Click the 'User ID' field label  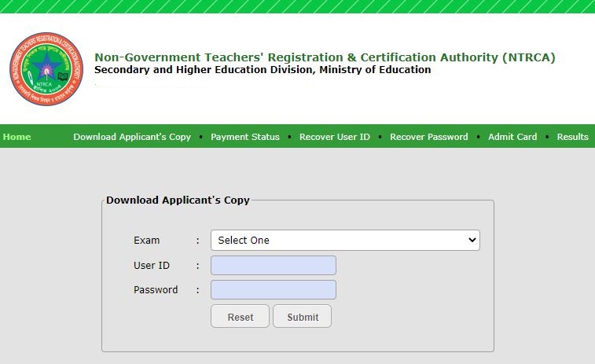[x=152, y=265]
